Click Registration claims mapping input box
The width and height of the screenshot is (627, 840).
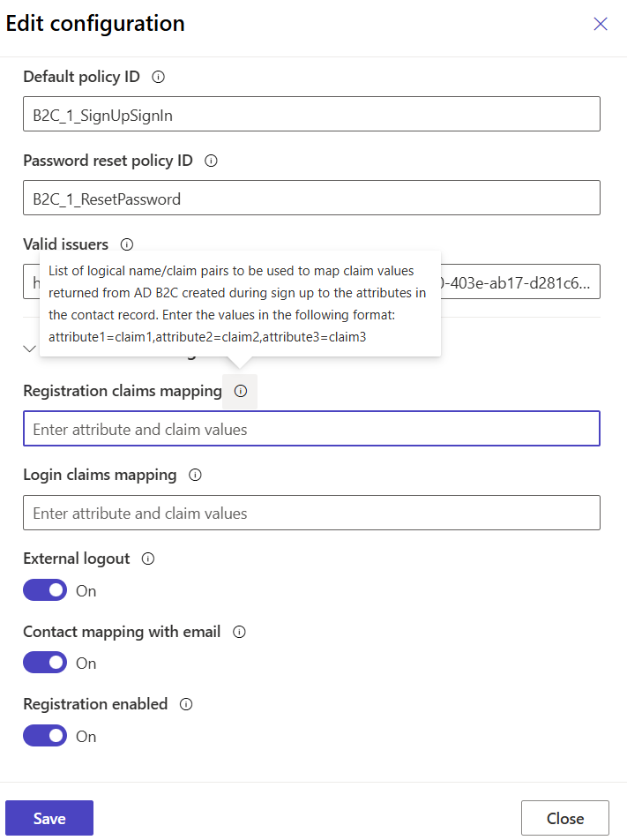tap(311, 429)
